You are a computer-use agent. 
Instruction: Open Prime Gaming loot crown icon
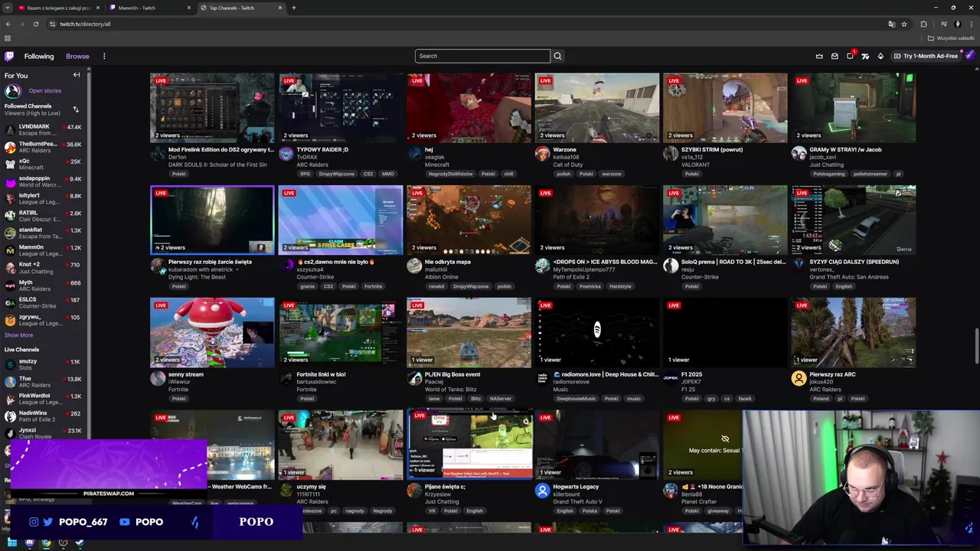coord(819,56)
